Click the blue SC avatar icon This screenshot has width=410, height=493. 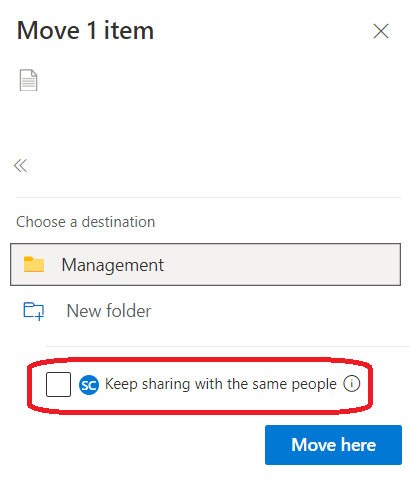[x=89, y=385]
